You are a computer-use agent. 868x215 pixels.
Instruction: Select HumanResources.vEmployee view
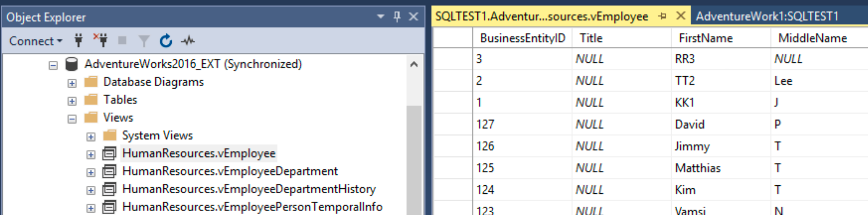pyautogui.click(x=199, y=153)
